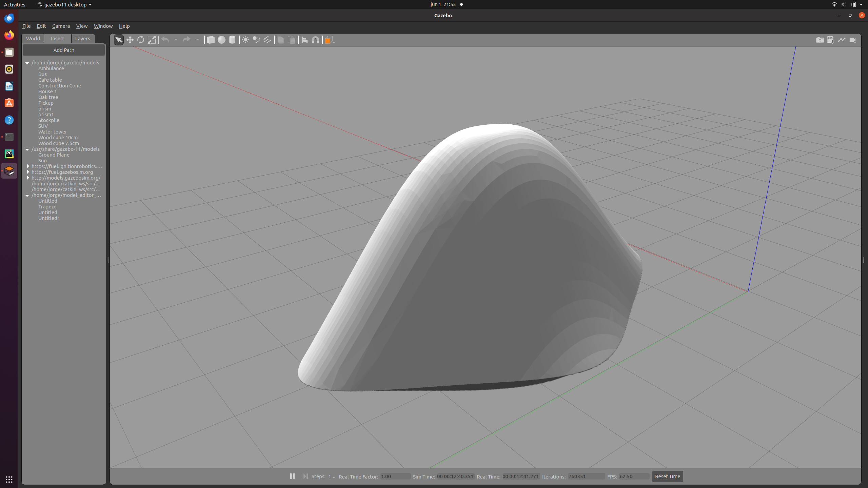Click the Add Path button
The height and width of the screenshot is (488, 868).
coord(64,50)
